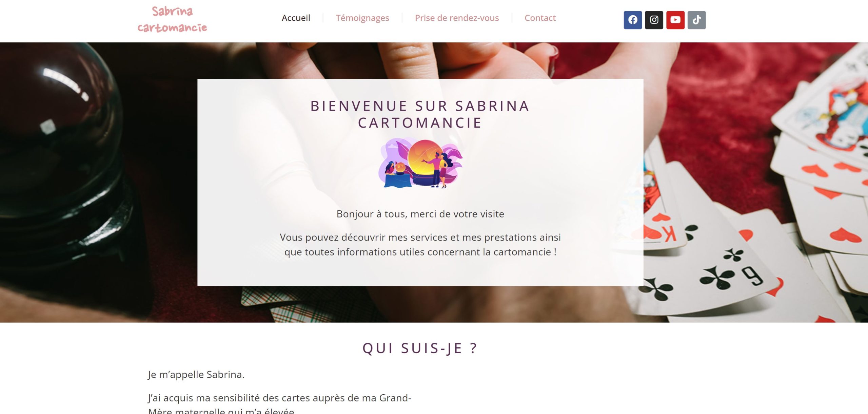The image size is (868, 414).
Task: Open the TikTok social icon
Action: (x=697, y=20)
